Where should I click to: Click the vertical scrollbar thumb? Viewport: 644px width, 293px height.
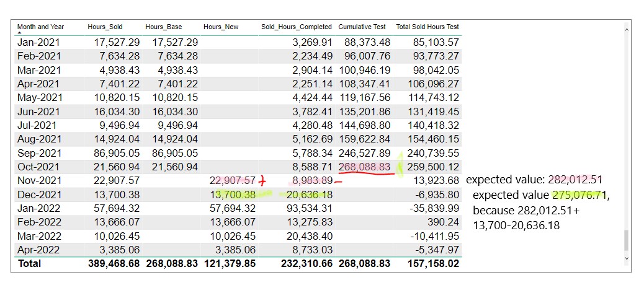click(x=627, y=240)
